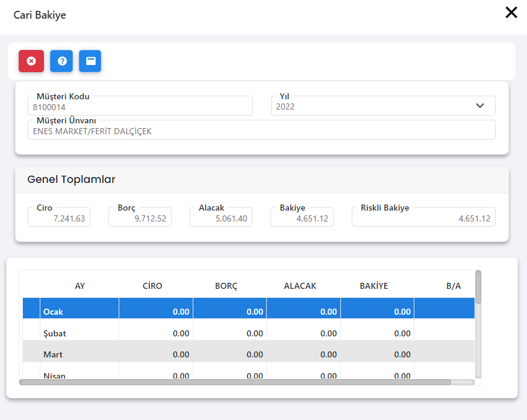Open help with the question mark icon
The width and height of the screenshot is (527, 420).
point(61,61)
